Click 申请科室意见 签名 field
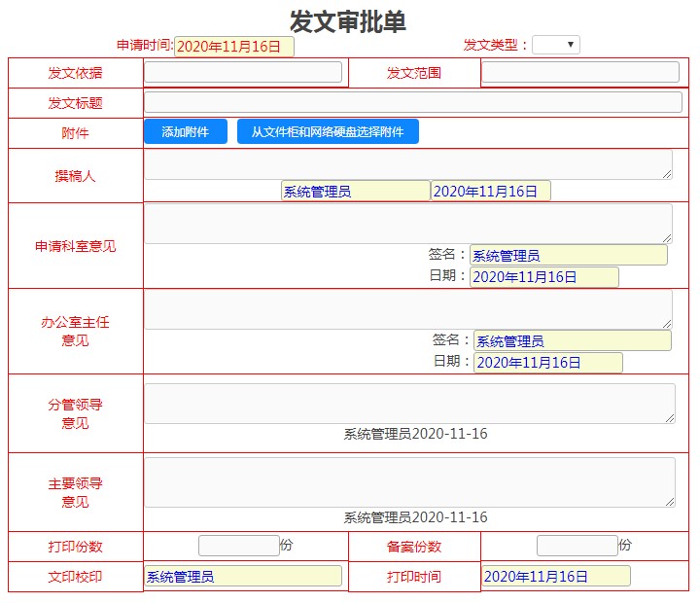 (569, 255)
